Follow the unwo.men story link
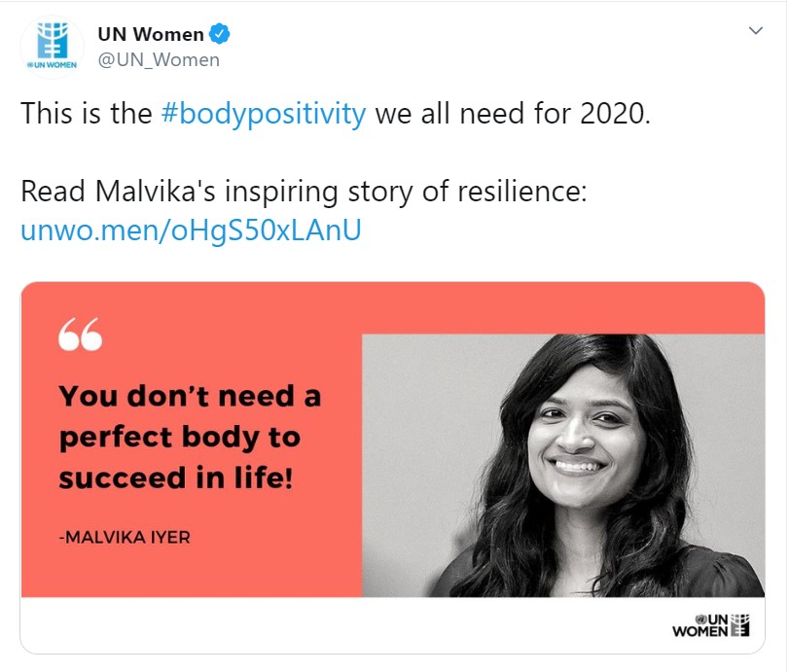 [x=191, y=232]
